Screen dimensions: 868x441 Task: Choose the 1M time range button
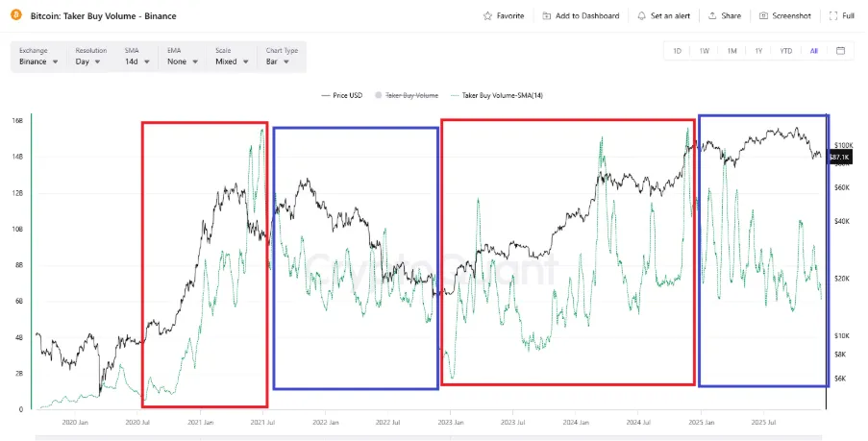pyautogui.click(x=732, y=51)
